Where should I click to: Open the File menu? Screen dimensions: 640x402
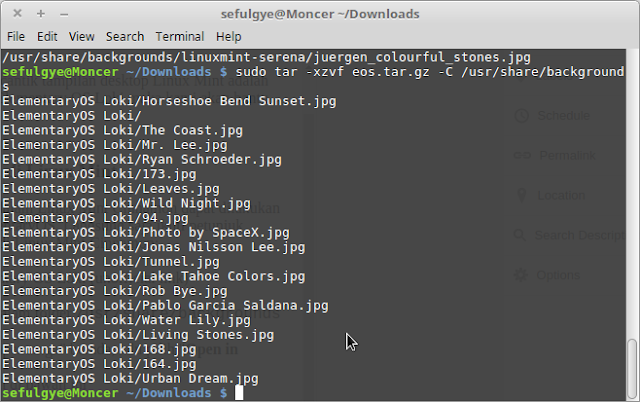(16, 37)
